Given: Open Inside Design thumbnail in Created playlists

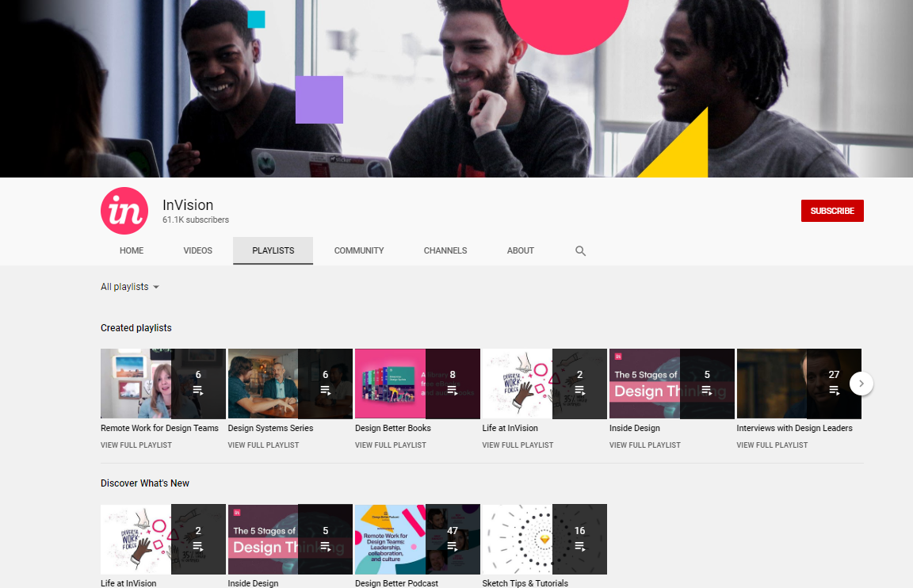Looking at the screenshot, I should click(x=672, y=384).
